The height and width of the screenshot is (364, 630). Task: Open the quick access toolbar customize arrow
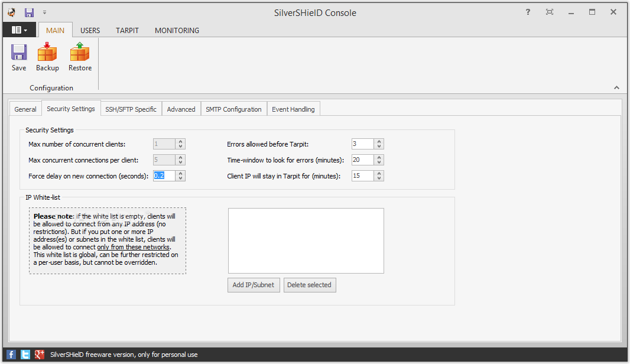[x=44, y=12]
